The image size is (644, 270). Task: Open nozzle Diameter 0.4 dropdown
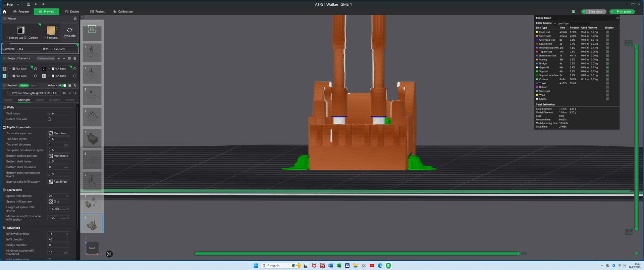click(x=27, y=49)
